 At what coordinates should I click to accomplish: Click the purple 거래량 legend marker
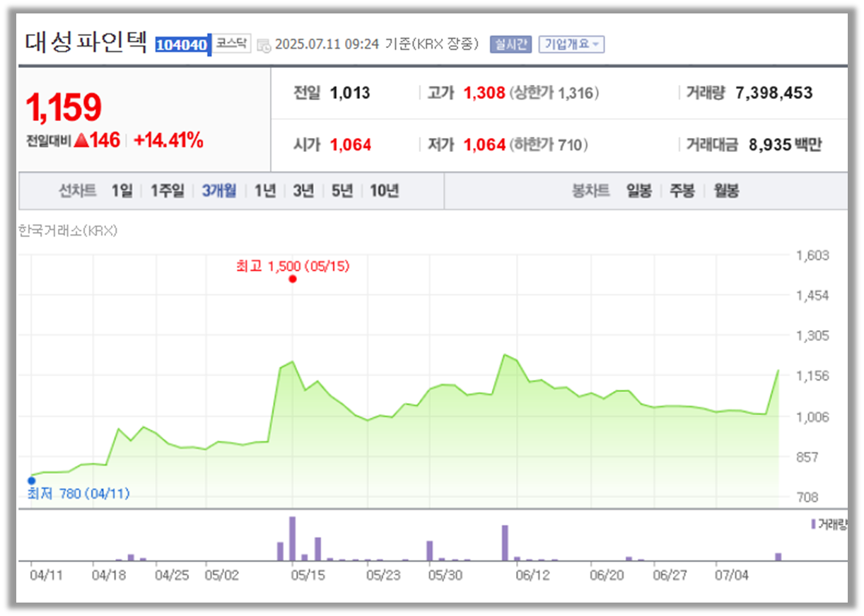click(813, 524)
